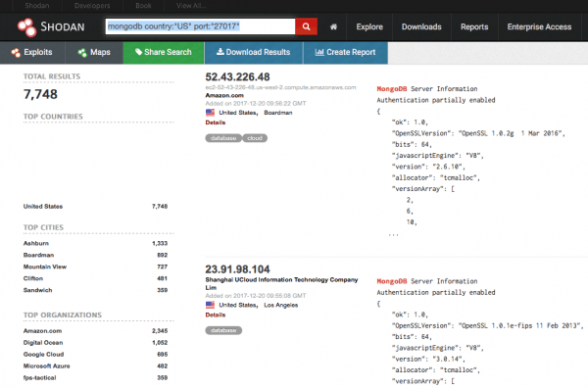This screenshot has width=588, height=389.
Task: Click total results count 7,748
Action: [40, 94]
